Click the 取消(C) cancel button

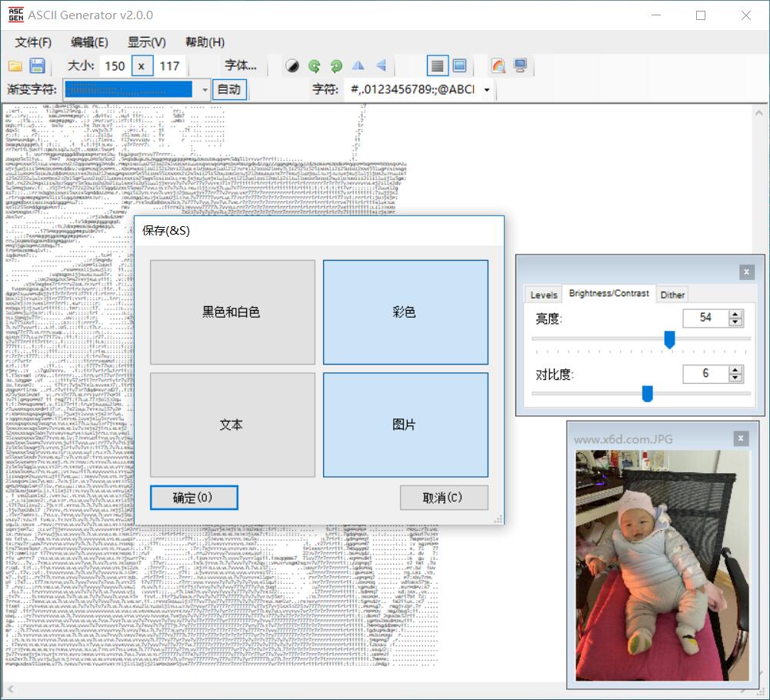[x=443, y=498]
